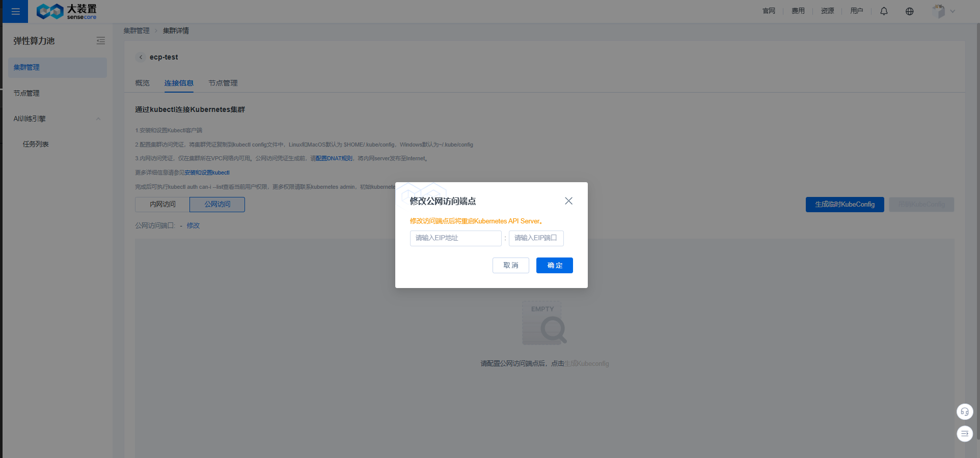Close the 修改公网访问端点 dialog
980x458 pixels.
point(568,201)
